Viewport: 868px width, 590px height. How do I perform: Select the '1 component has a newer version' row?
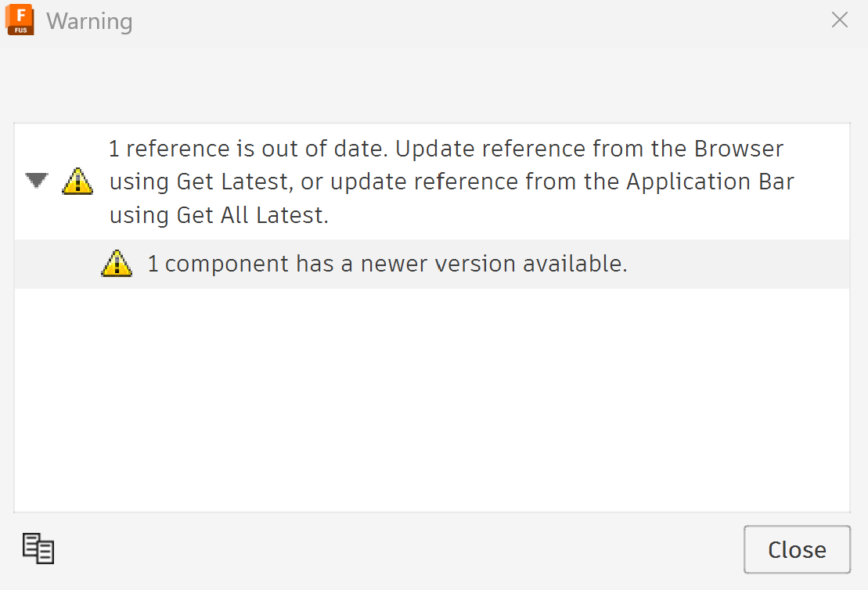pyautogui.click(x=432, y=264)
